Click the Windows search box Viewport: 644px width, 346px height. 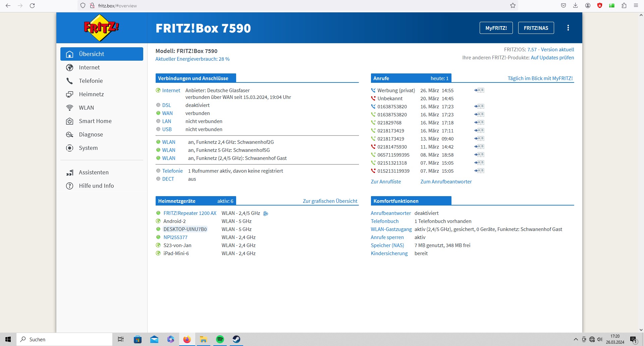[x=64, y=339]
